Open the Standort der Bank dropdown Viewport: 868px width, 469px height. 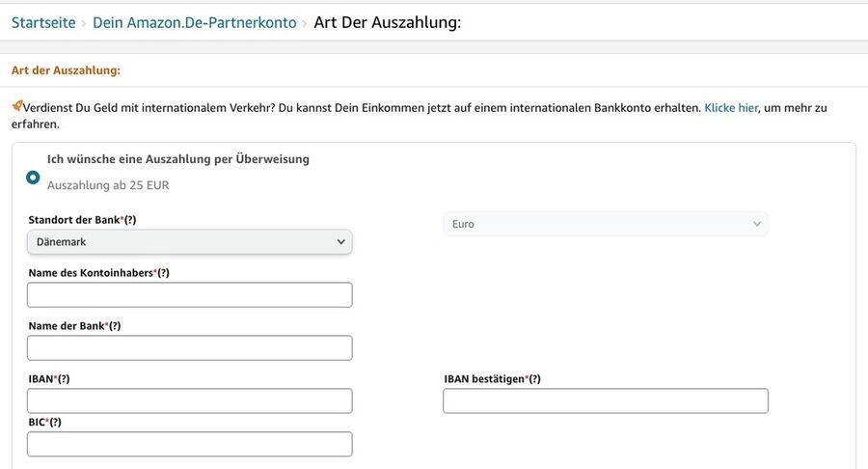tap(190, 242)
